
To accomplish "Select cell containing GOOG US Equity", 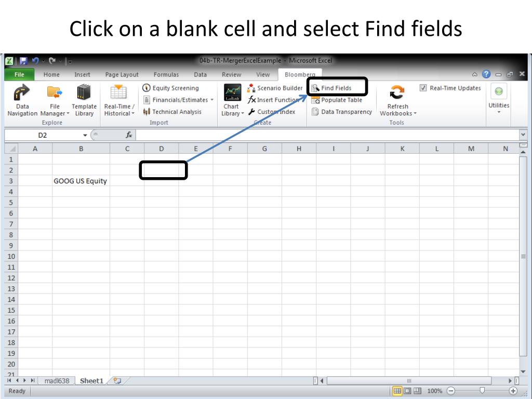I will [x=81, y=181].
